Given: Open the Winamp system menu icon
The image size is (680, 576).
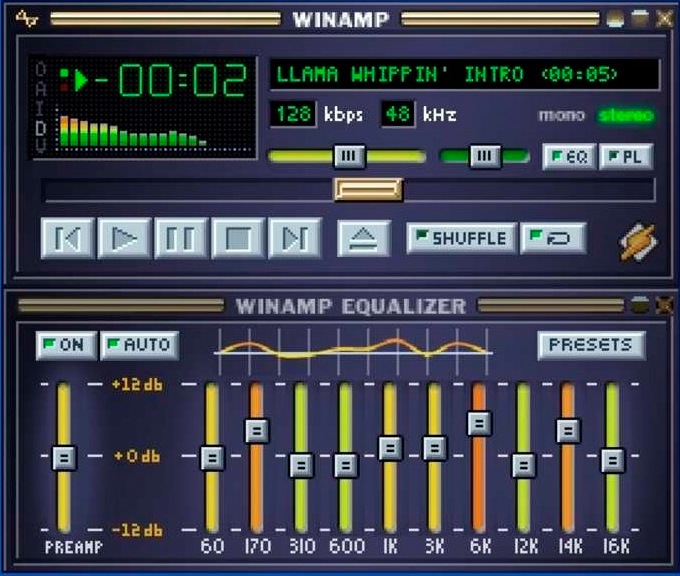Looking at the screenshot, I should tap(26, 19).
